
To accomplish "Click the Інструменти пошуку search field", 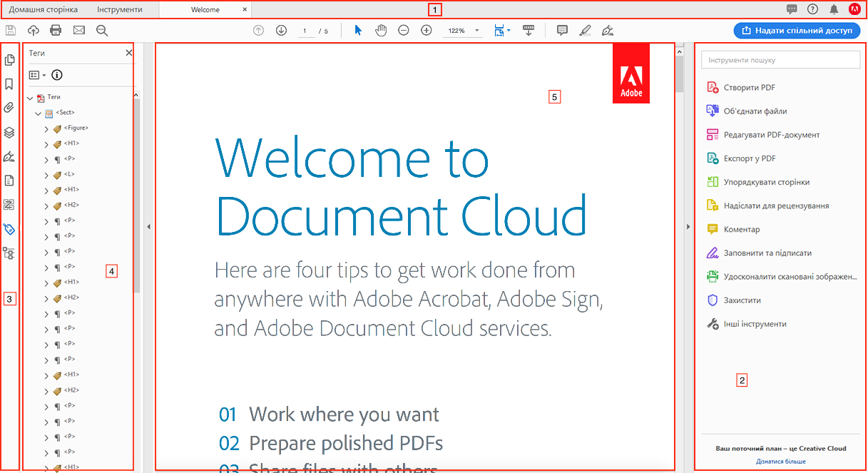I will tap(780, 61).
